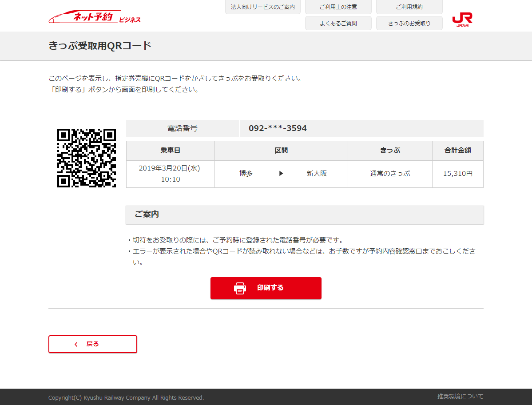Click the ネット予約 ビジネス logo
The height and width of the screenshot is (405, 532).
tap(95, 17)
